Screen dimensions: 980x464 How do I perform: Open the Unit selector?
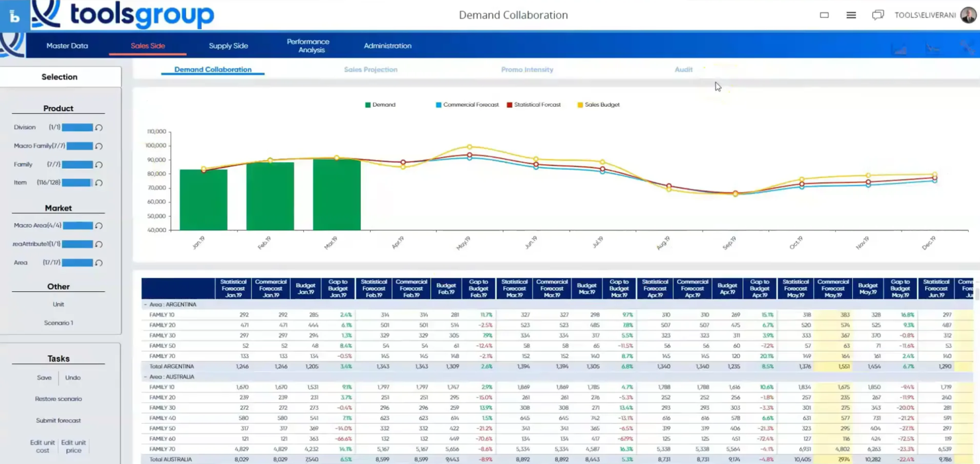click(x=58, y=304)
